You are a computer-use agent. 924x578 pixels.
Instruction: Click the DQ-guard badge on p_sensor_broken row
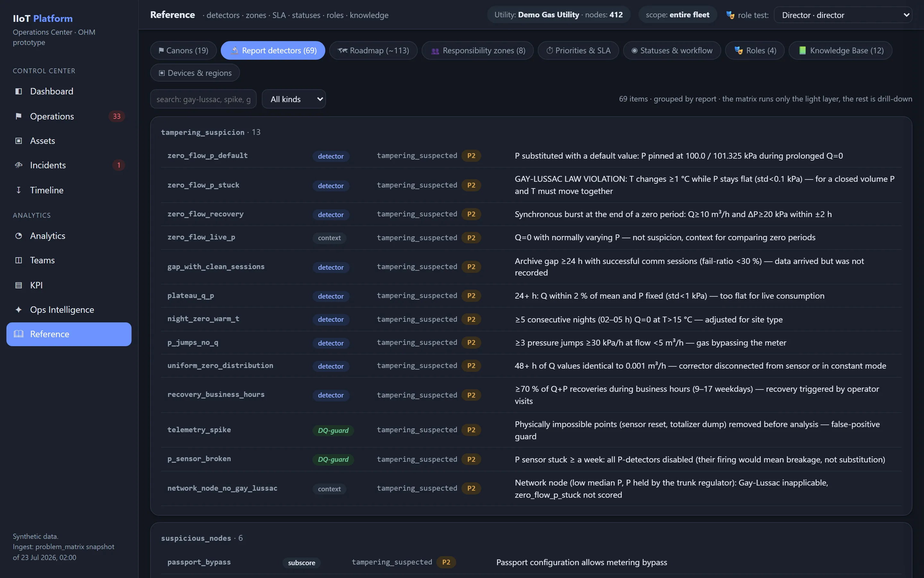333,460
